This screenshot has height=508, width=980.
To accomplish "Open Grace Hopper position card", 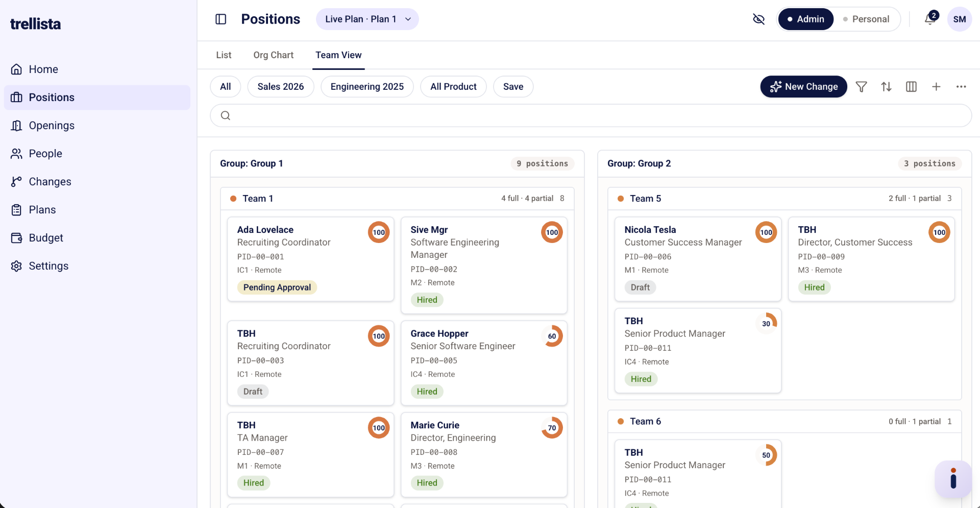I will 484,363.
